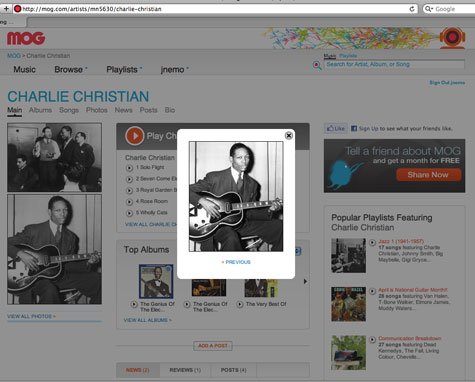Play track 4 Rose Room

click(129, 202)
